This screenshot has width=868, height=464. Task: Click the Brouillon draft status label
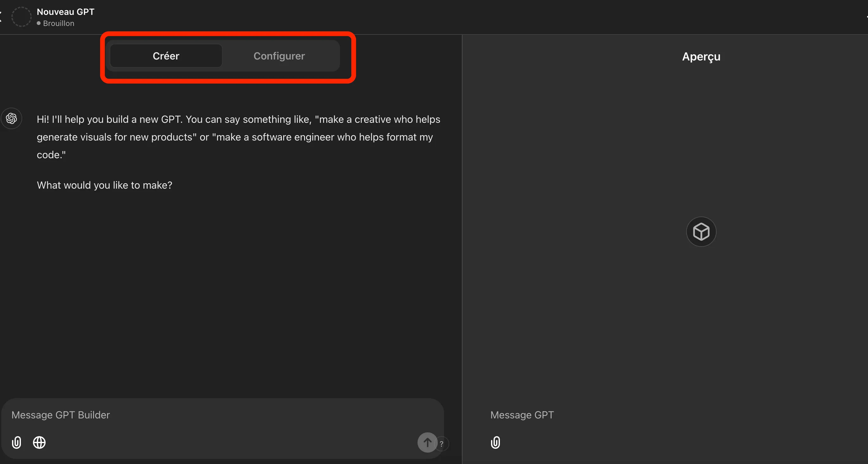58,23
